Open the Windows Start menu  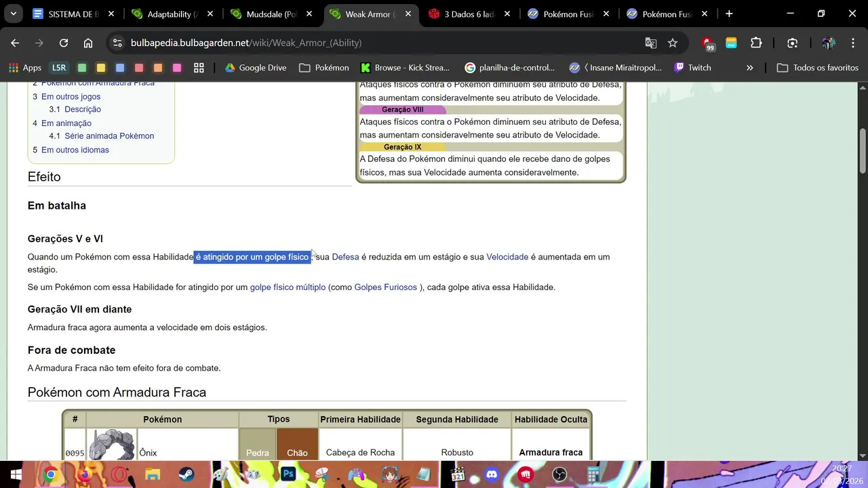(16, 474)
